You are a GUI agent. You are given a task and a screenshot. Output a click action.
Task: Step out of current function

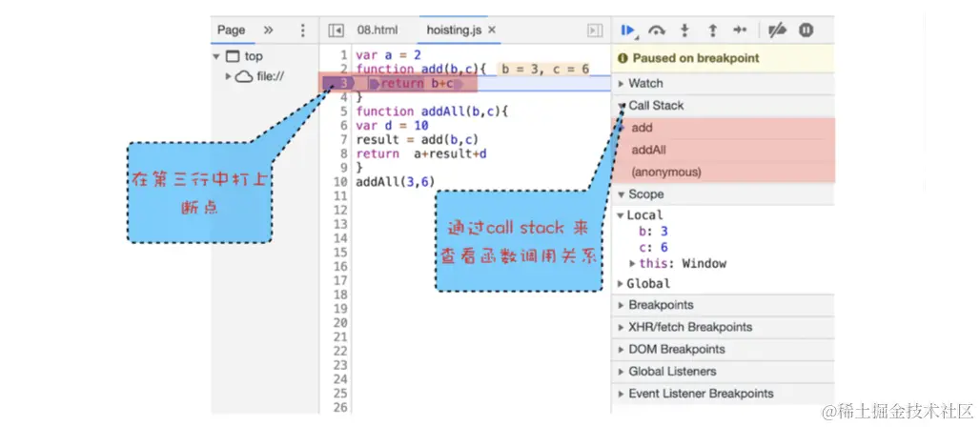tap(712, 30)
